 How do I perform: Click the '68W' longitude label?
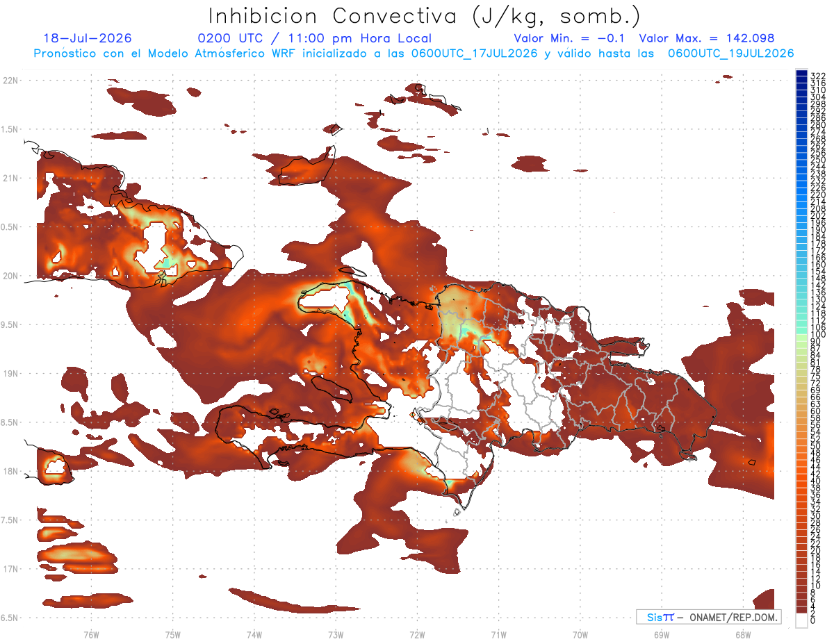coord(743,634)
